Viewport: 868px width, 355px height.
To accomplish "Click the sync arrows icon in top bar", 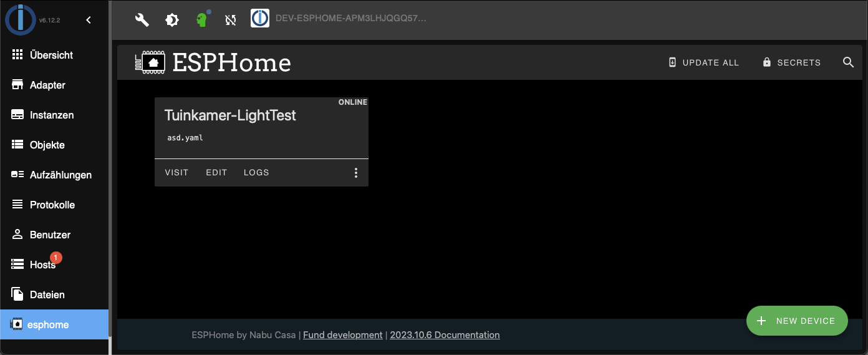I will 231,20.
